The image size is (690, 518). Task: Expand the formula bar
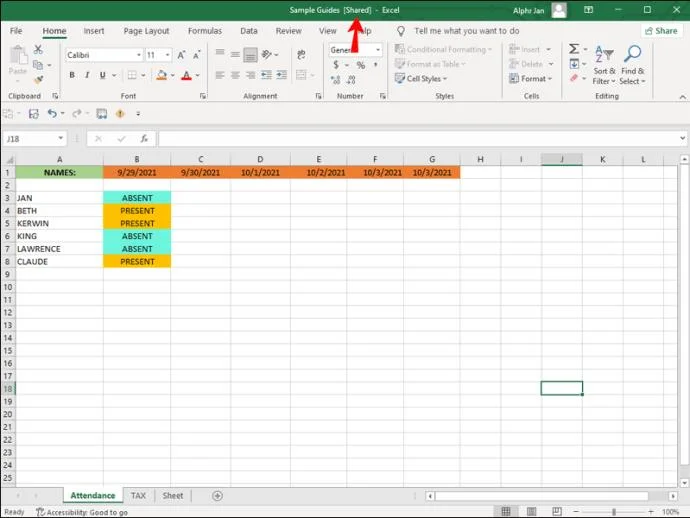point(682,138)
